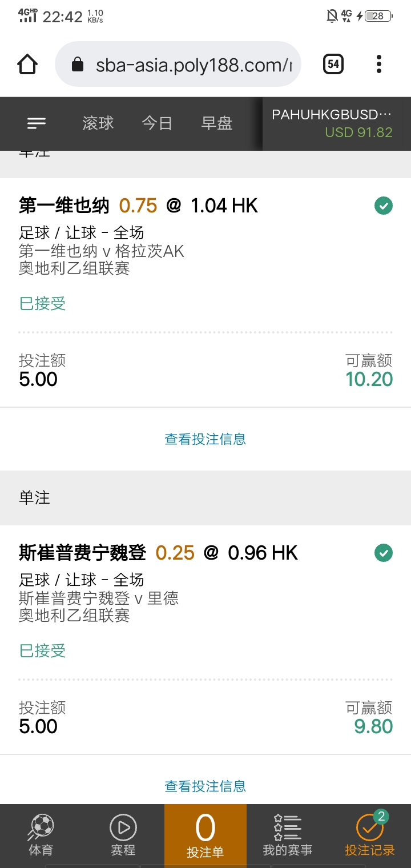Open 我的赛事 starred list icon
Screen dimensions: 411x868
point(287,826)
